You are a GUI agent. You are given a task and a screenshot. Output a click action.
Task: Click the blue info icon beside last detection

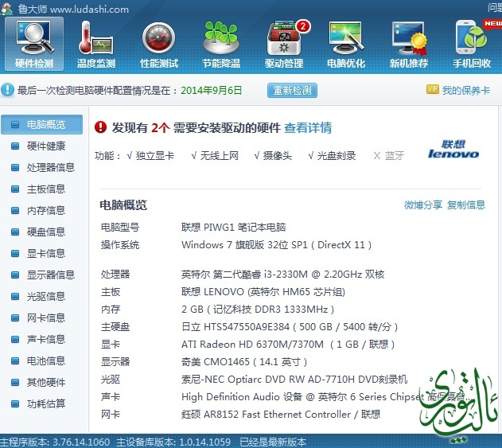coord(7,90)
